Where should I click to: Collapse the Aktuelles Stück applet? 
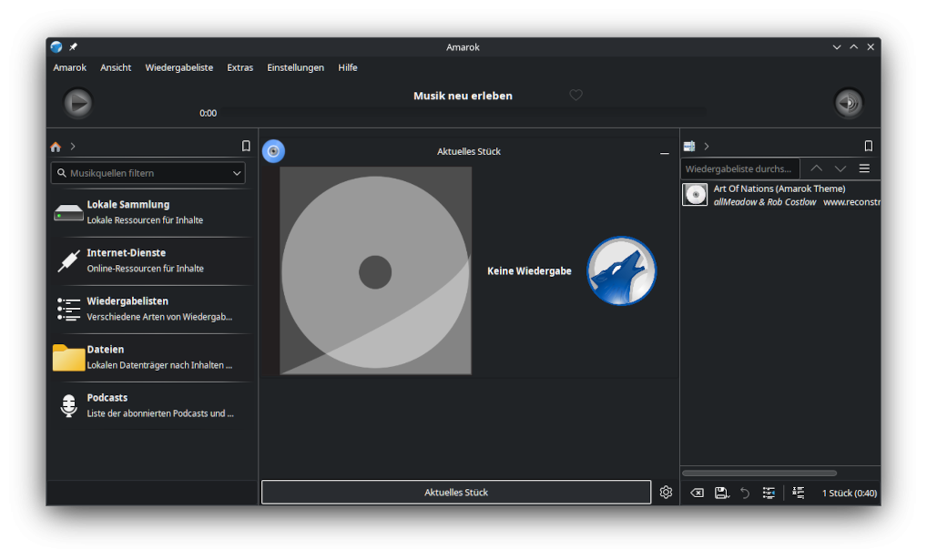click(x=664, y=153)
